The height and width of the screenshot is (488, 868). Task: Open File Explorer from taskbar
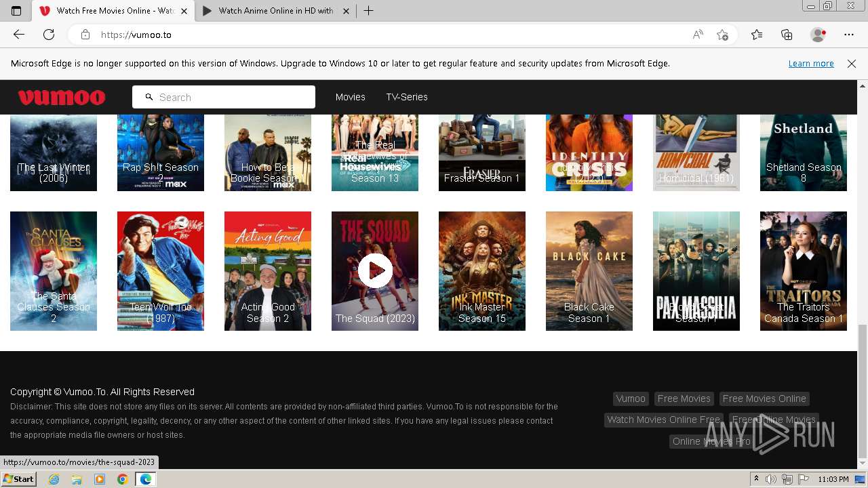(x=77, y=479)
